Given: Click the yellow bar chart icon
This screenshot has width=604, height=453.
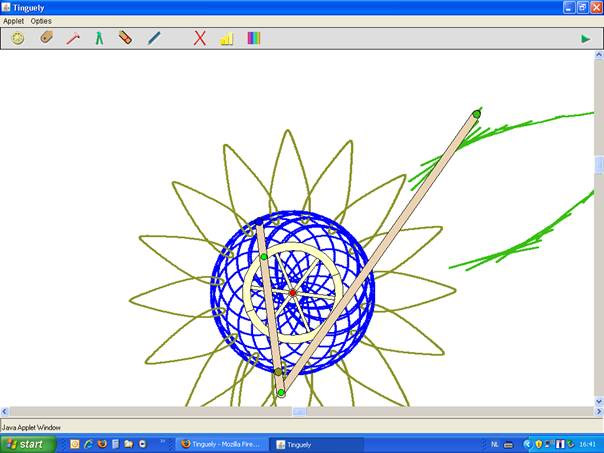Looking at the screenshot, I should (226, 38).
